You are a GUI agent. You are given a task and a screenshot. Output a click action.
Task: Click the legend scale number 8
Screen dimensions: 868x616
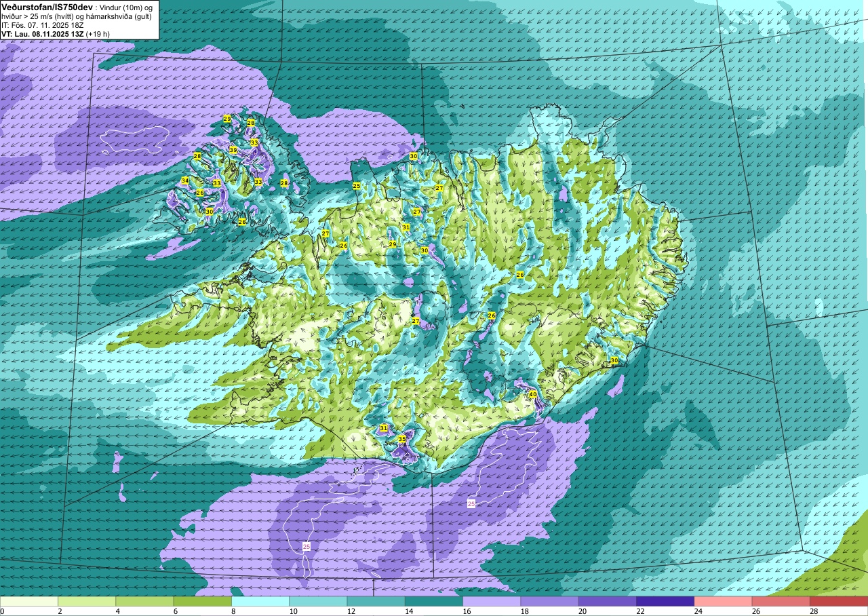coord(234,611)
